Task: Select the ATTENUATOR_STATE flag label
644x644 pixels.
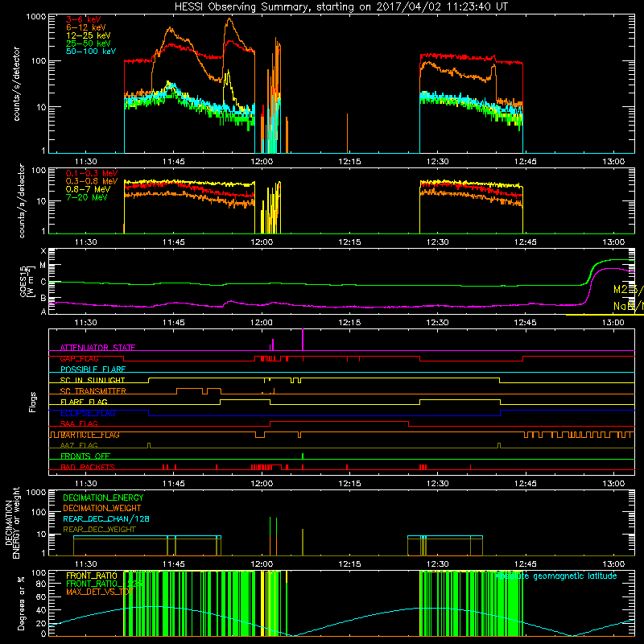Action: coord(97,348)
